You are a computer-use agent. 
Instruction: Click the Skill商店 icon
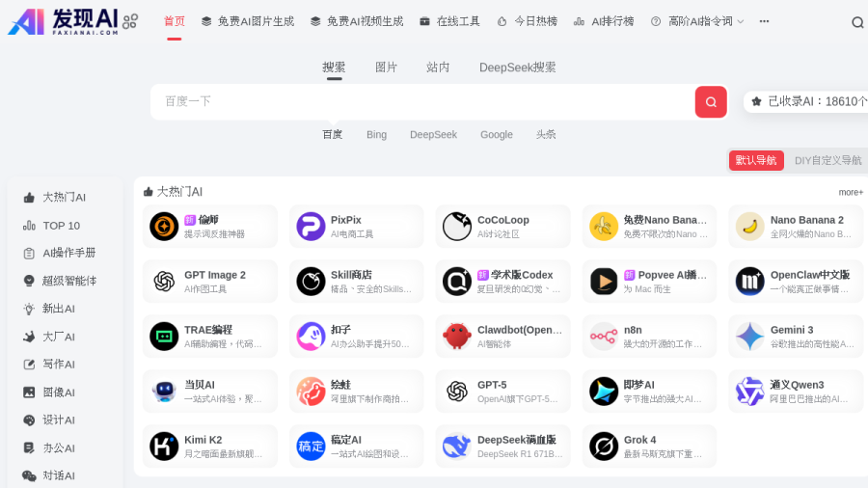click(x=311, y=281)
